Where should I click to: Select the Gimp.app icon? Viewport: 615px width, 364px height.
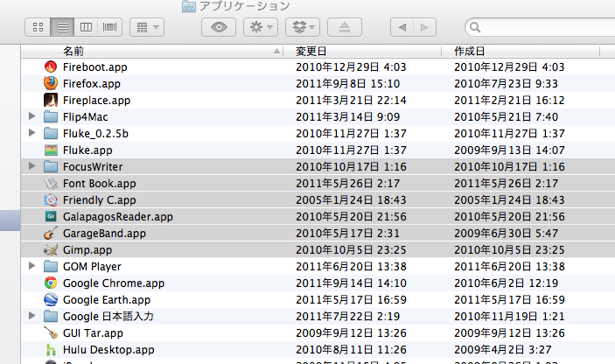point(51,249)
